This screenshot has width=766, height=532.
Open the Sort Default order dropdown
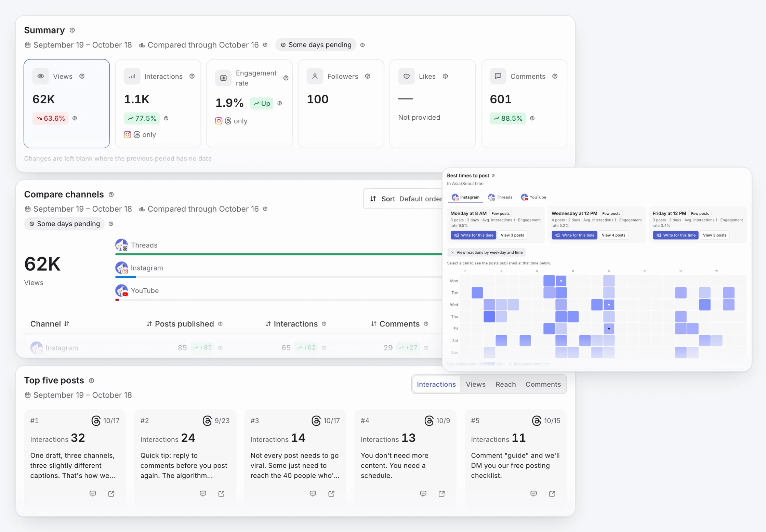pyautogui.click(x=404, y=199)
